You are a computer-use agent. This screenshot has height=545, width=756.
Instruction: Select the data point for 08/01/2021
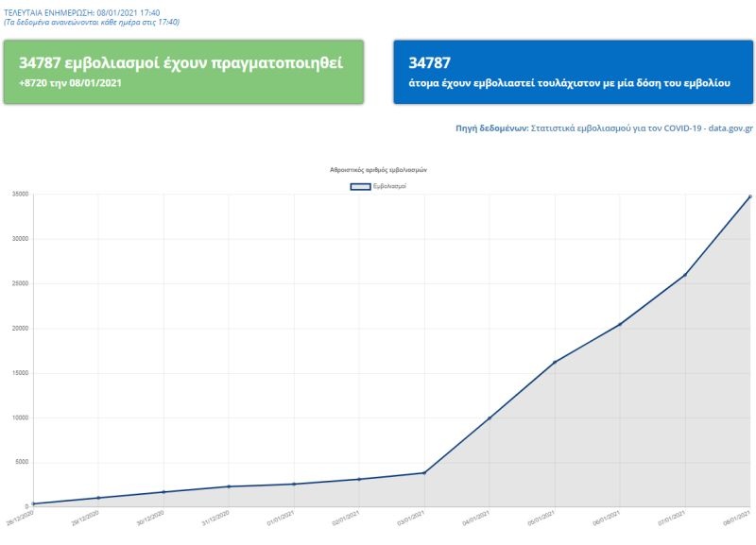click(750, 196)
